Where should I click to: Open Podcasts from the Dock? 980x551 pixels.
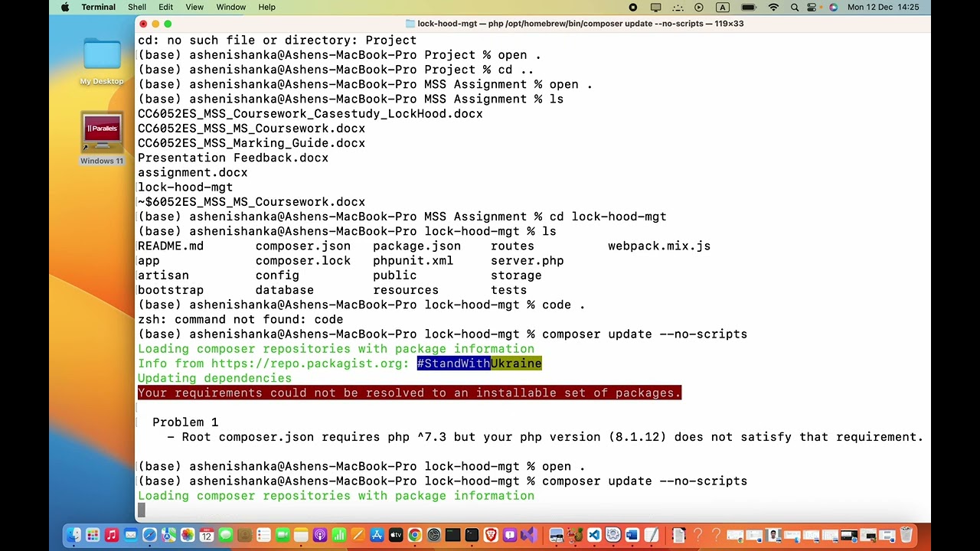coord(320,535)
